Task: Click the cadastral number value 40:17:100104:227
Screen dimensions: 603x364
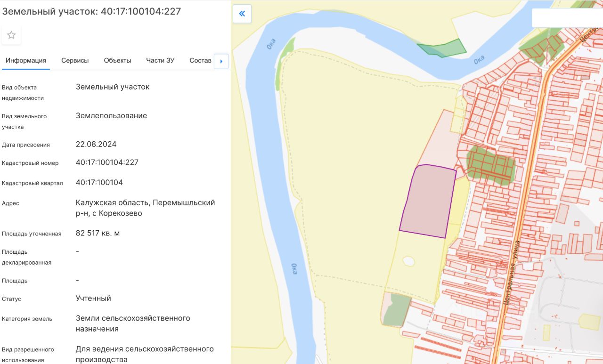Action: coord(107,162)
